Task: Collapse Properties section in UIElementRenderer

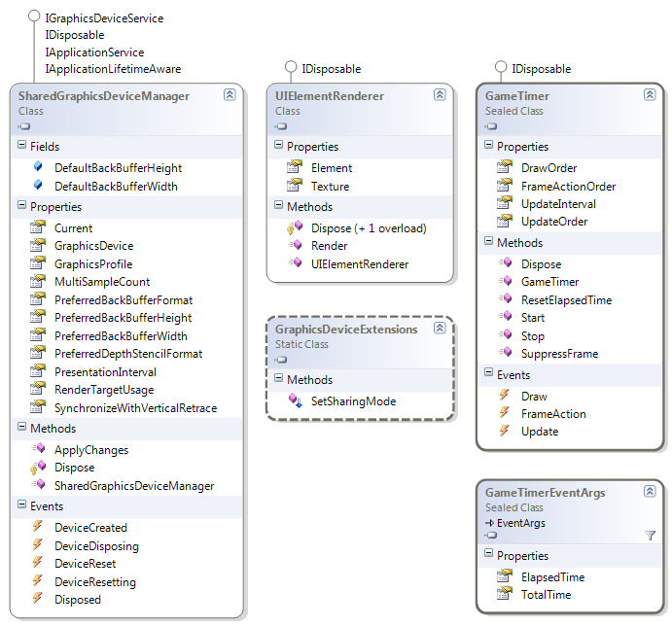Action: [x=278, y=145]
